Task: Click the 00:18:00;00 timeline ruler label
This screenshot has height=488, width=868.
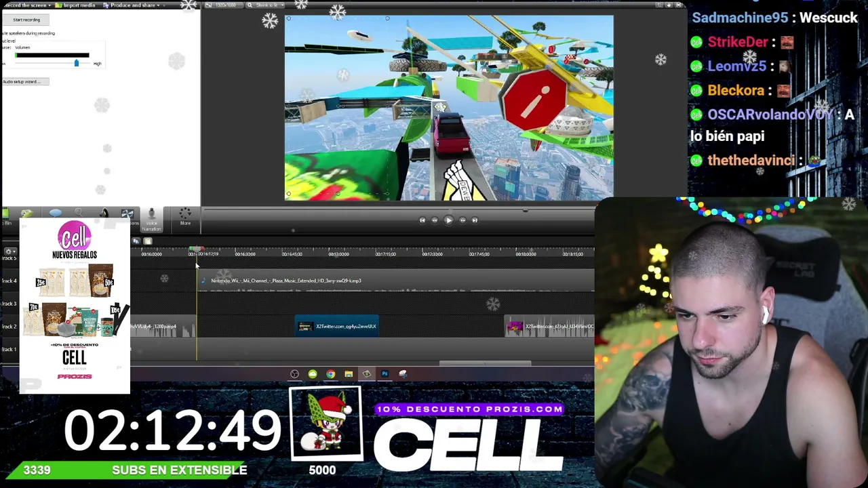Action: [526, 254]
